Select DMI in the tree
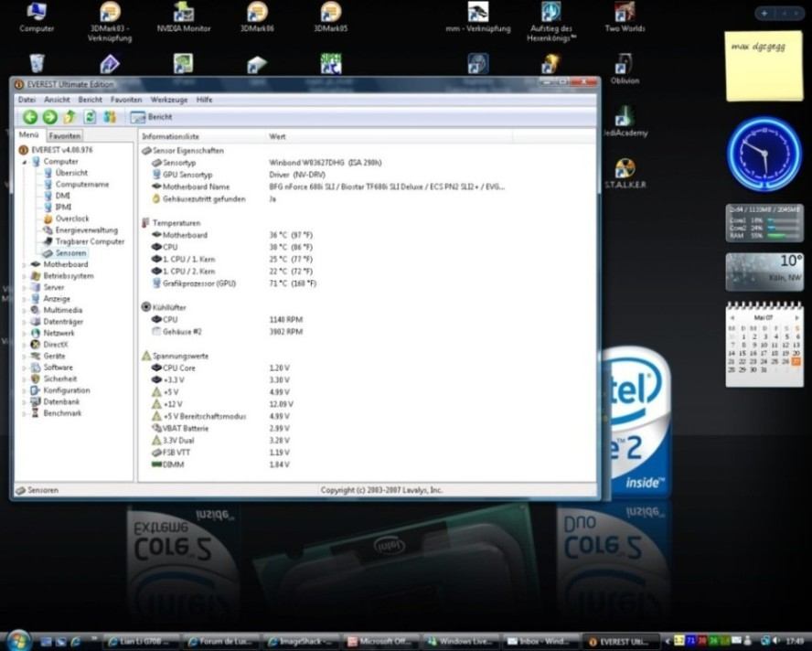 (x=63, y=196)
